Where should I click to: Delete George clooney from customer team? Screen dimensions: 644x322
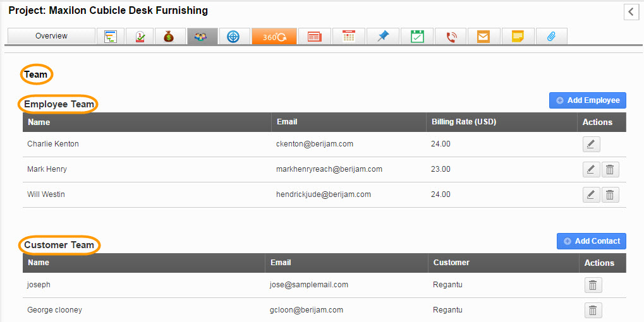pos(593,310)
